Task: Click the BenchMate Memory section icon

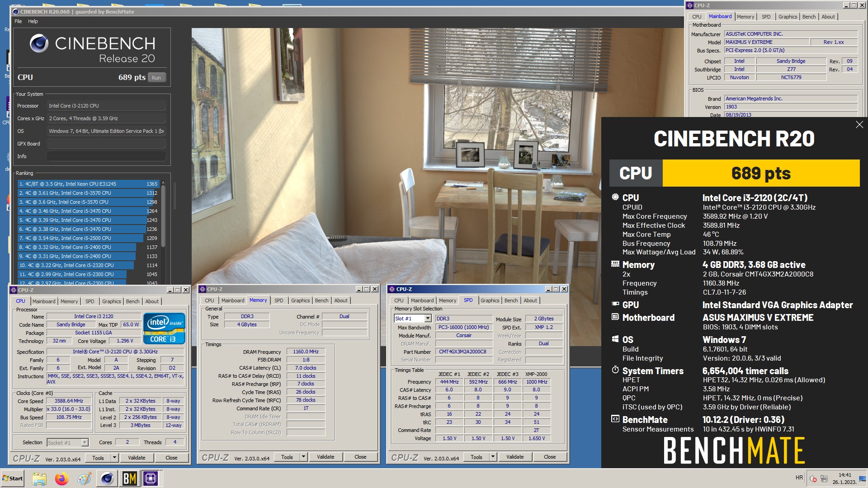Action: [x=615, y=264]
